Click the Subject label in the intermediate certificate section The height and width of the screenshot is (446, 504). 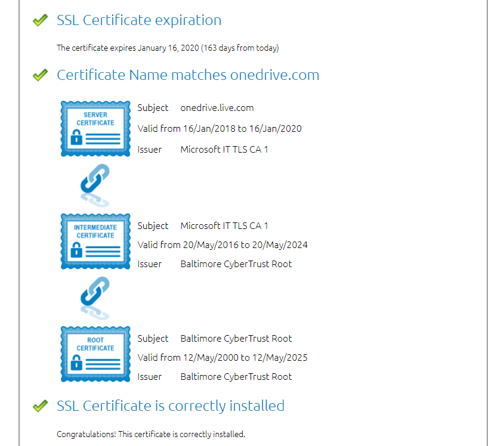coord(153,226)
